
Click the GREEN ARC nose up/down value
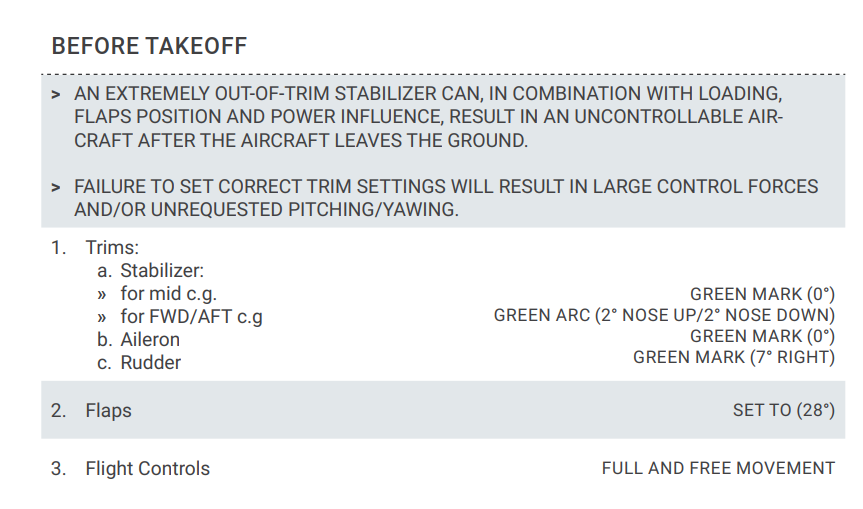664,316
